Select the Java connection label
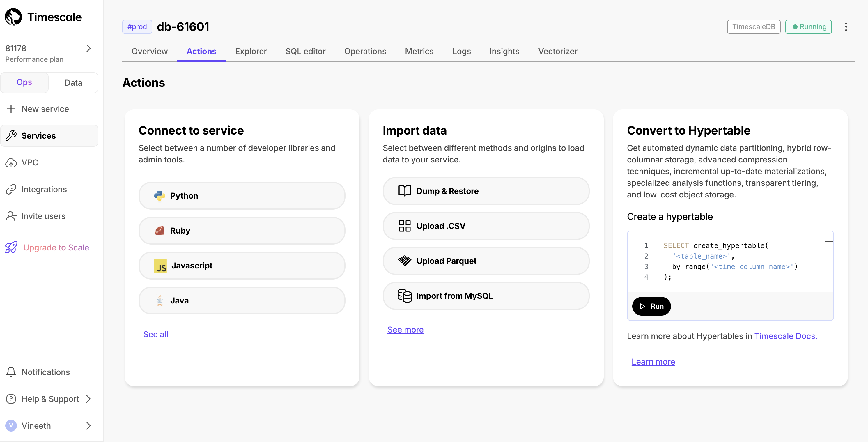 (x=179, y=300)
